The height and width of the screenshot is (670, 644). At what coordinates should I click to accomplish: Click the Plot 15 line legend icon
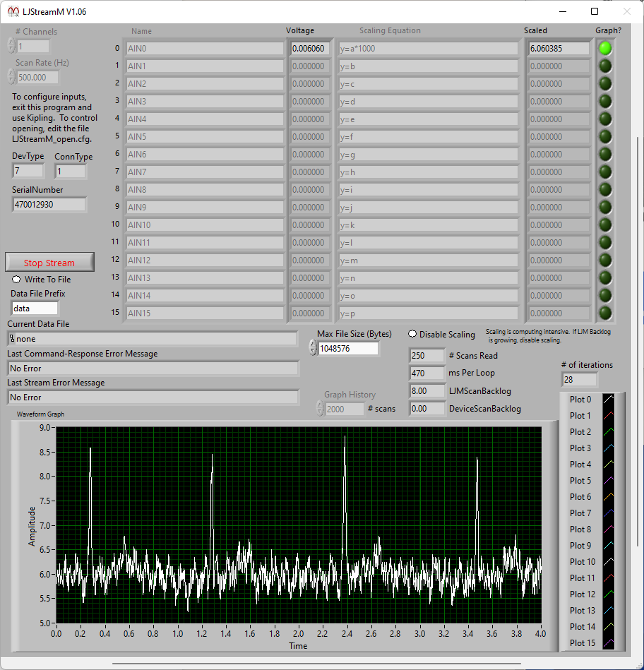[609, 643]
